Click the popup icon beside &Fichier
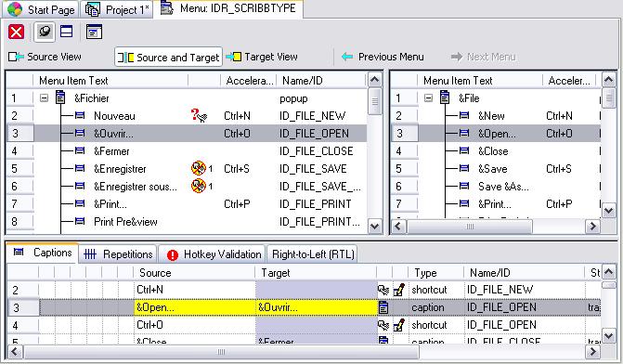623x364 pixels. coord(60,97)
